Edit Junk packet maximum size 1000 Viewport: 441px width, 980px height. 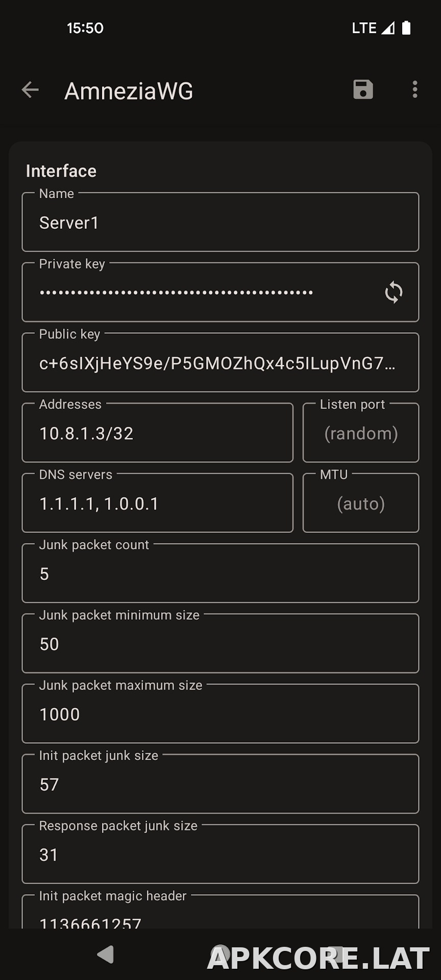tap(220, 714)
